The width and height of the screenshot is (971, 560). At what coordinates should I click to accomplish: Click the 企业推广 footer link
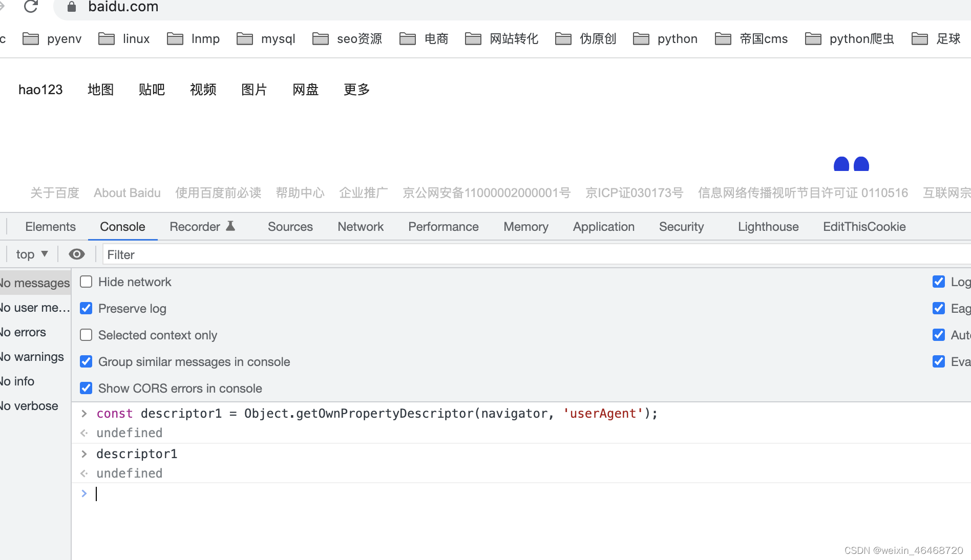tap(364, 193)
